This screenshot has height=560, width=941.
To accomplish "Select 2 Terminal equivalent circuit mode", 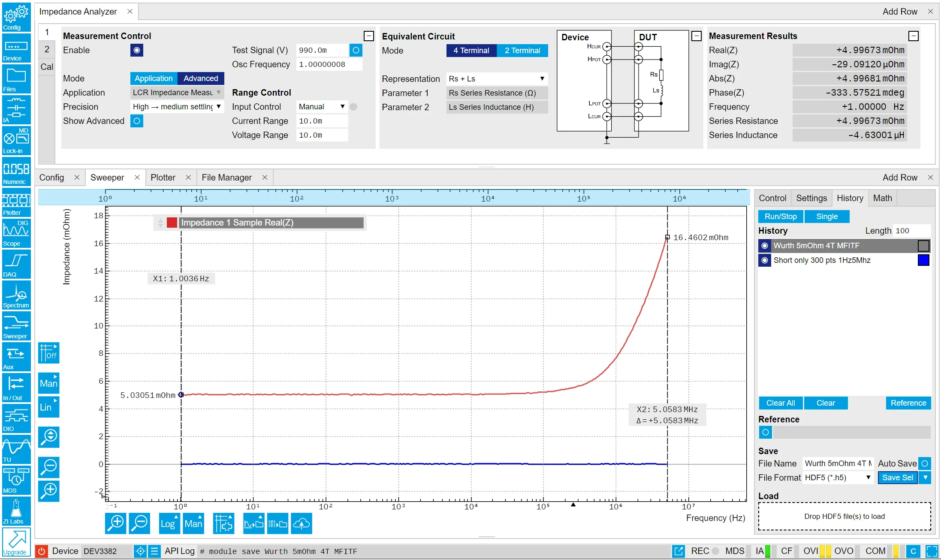I will [x=522, y=51].
